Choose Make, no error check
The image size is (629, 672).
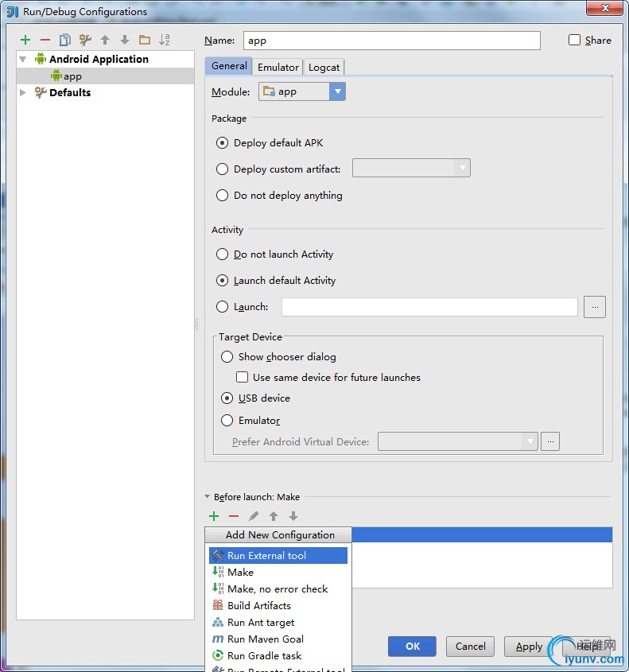[x=278, y=588]
